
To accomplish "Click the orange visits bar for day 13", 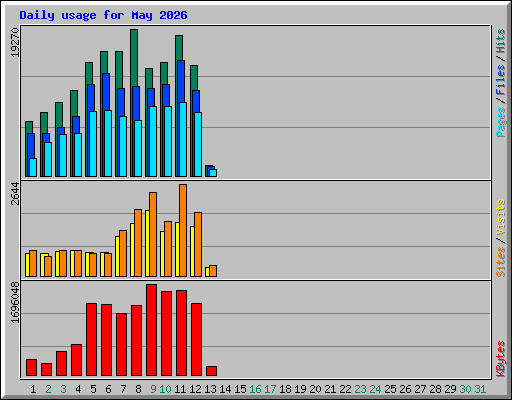I will (213, 271).
